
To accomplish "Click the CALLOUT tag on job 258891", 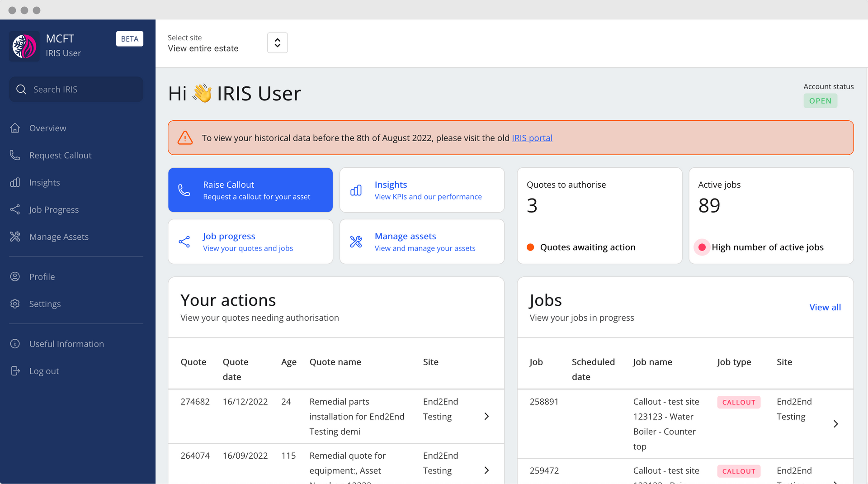I will (x=739, y=402).
